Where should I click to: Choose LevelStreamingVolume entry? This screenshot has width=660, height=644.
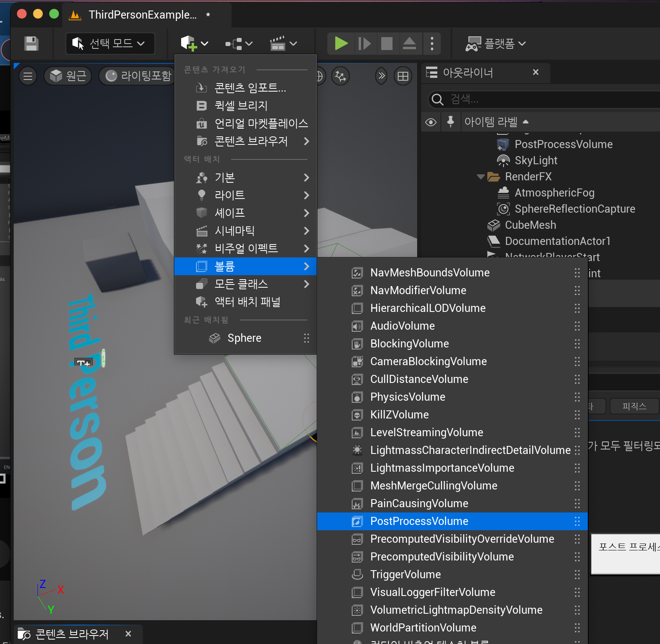(452, 432)
